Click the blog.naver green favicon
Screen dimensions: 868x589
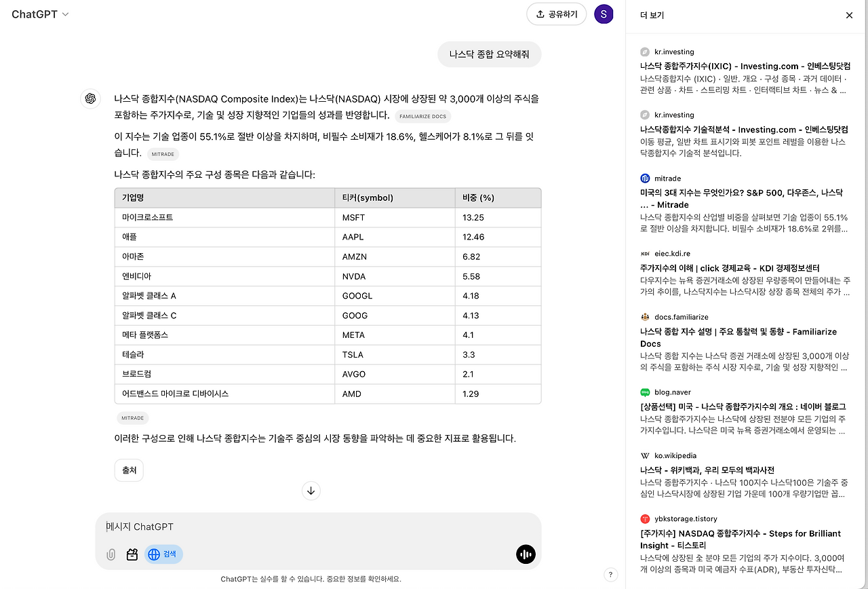(645, 392)
